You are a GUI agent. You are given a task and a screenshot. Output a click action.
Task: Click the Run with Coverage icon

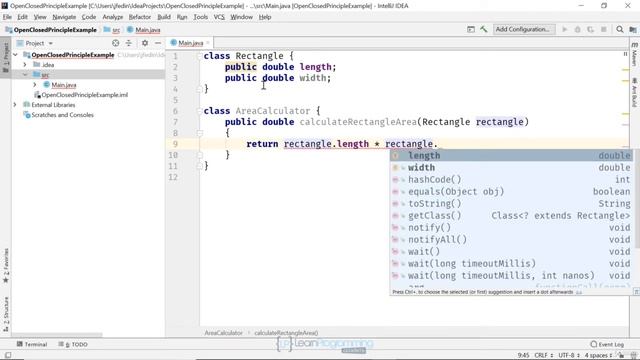590,29
